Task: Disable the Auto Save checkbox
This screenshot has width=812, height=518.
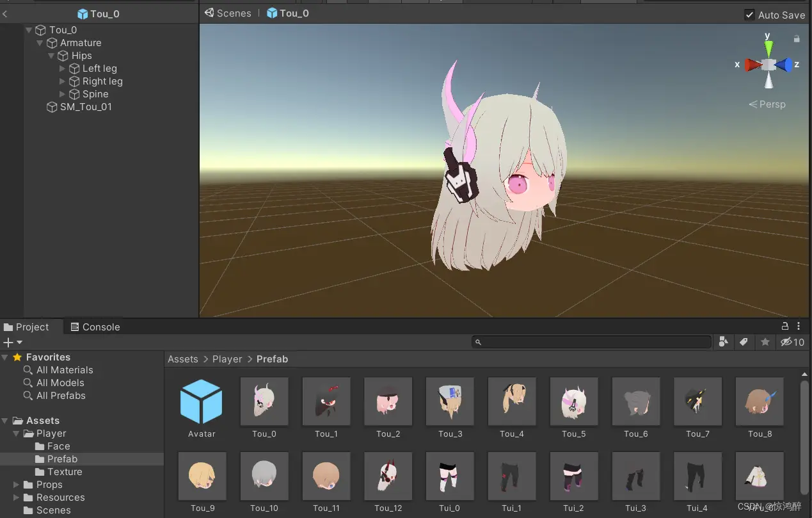Action: point(751,15)
